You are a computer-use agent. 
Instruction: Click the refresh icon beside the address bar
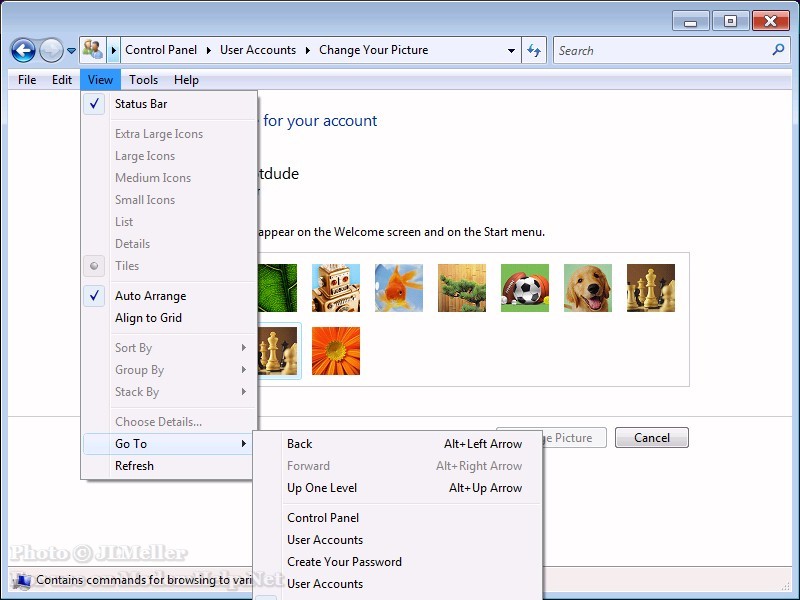(x=534, y=50)
